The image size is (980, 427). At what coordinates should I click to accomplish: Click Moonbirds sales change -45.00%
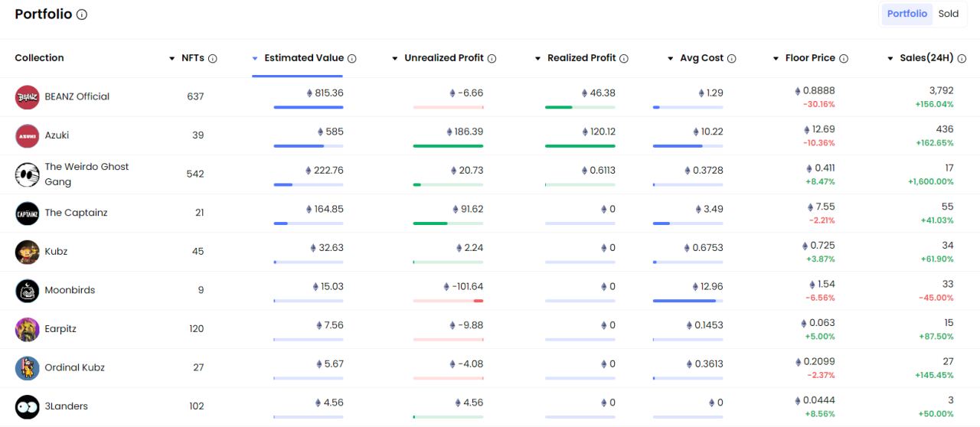[x=936, y=298]
